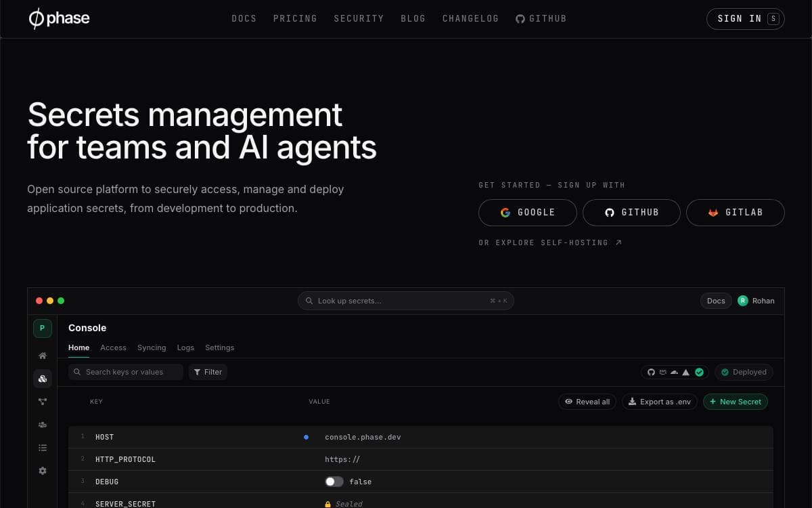Click the Search keys or values field
The image size is (812, 508).
pos(126,372)
